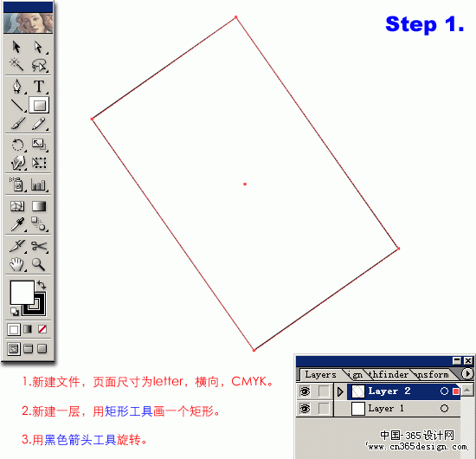Select the Zoom magnifier tool
This screenshot has height=459, width=476.
coord(39,264)
